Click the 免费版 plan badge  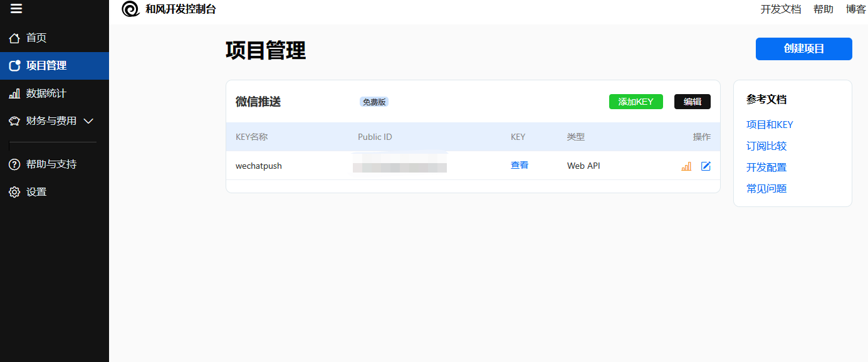click(x=374, y=102)
